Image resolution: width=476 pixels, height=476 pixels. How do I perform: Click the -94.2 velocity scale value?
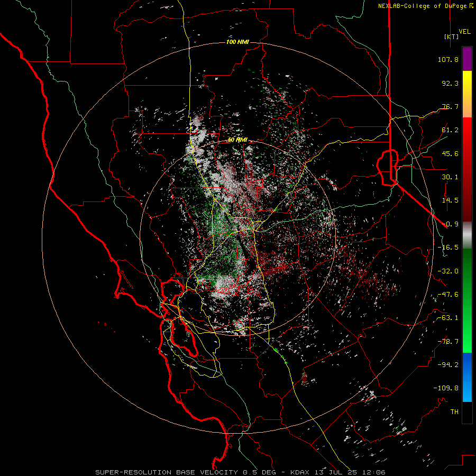(x=448, y=365)
